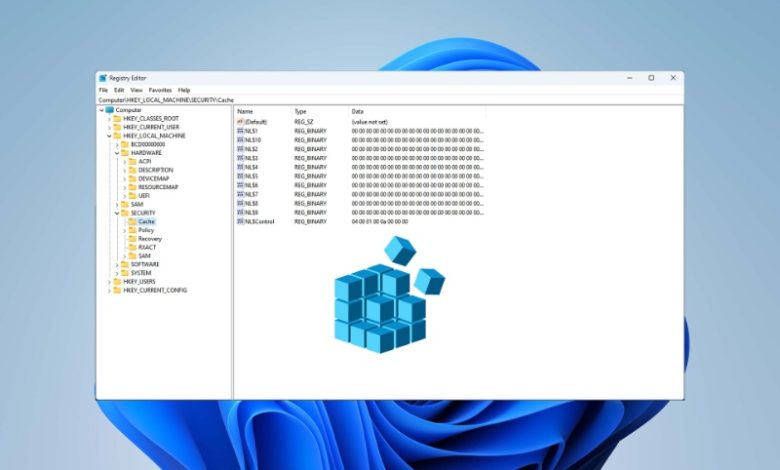Open the File menu
Image resolution: width=780 pixels, height=470 pixels.
click(x=103, y=90)
